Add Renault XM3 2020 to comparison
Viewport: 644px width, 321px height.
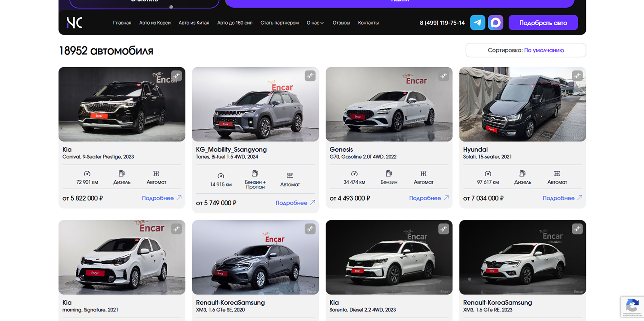[310, 229]
